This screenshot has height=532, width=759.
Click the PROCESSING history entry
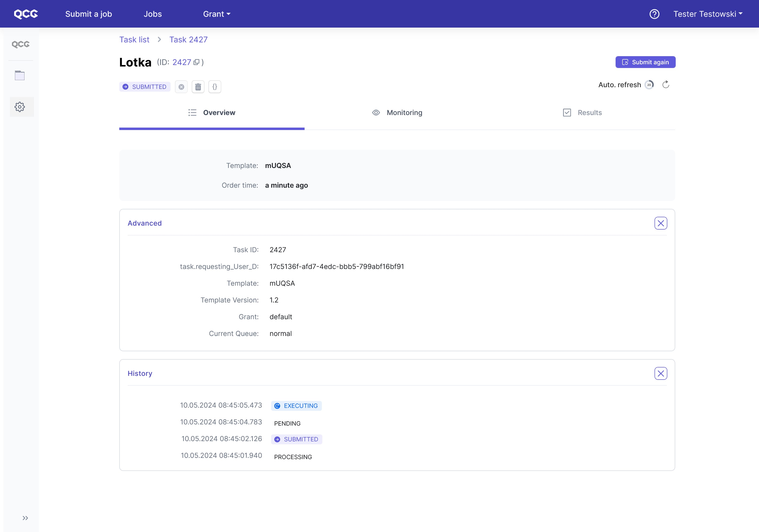pyautogui.click(x=293, y=457)
